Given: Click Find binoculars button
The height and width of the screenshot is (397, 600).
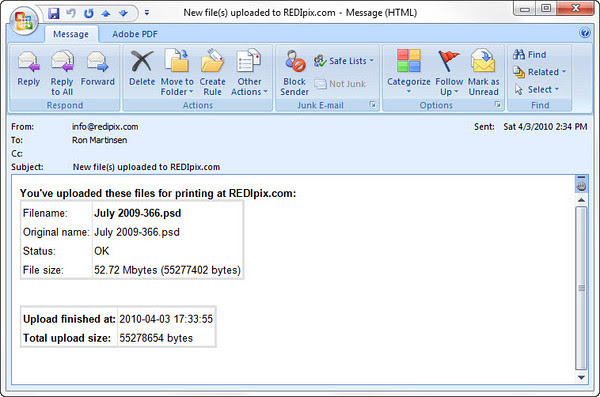Looking at the screenshot, I should tap(530, 55).
